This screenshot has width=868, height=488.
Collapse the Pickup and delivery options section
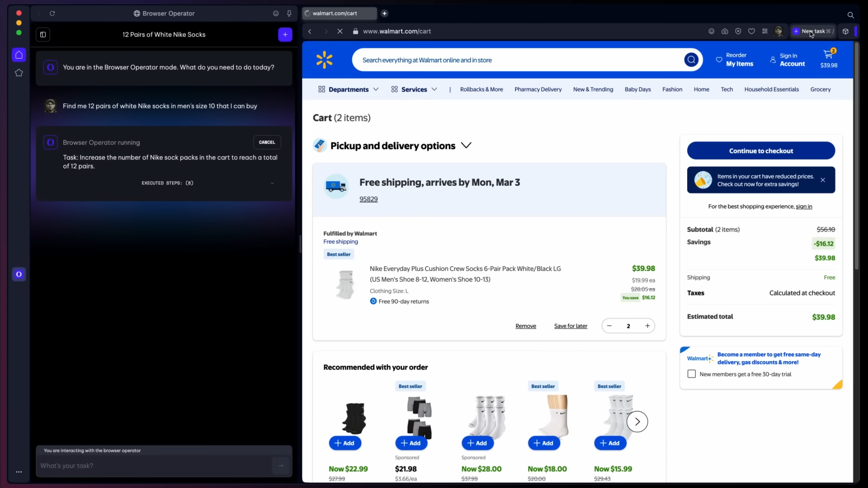coord(467,145)
